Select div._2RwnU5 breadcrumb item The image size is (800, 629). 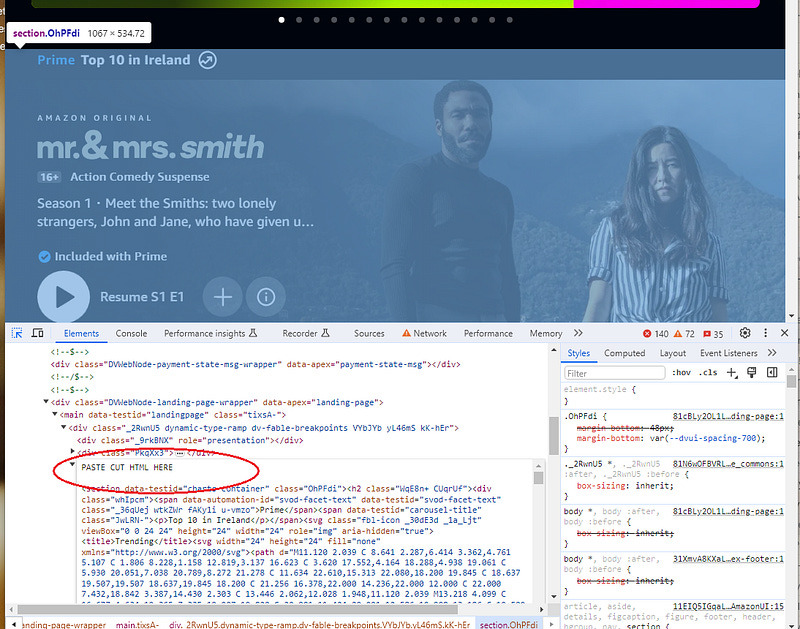(319, 624)
